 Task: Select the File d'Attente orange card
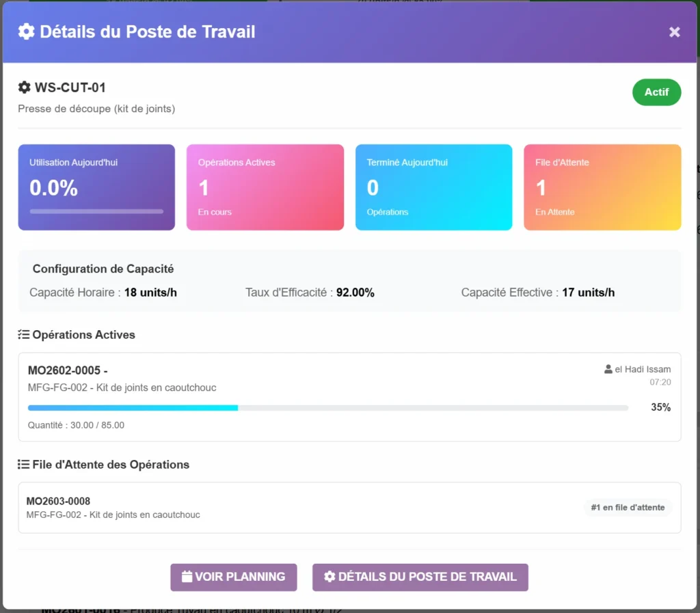(x=602, y=187)
